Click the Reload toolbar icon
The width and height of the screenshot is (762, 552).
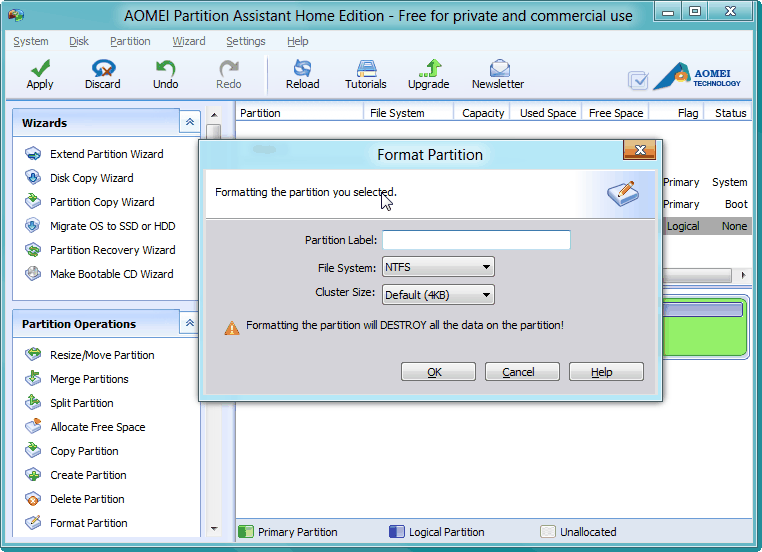(x=302, y=68)
